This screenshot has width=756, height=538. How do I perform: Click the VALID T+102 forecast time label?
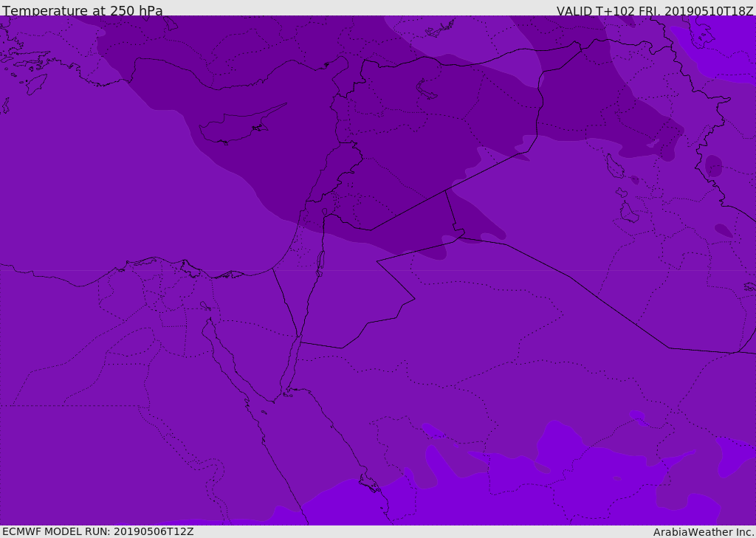tap(654, 11)
